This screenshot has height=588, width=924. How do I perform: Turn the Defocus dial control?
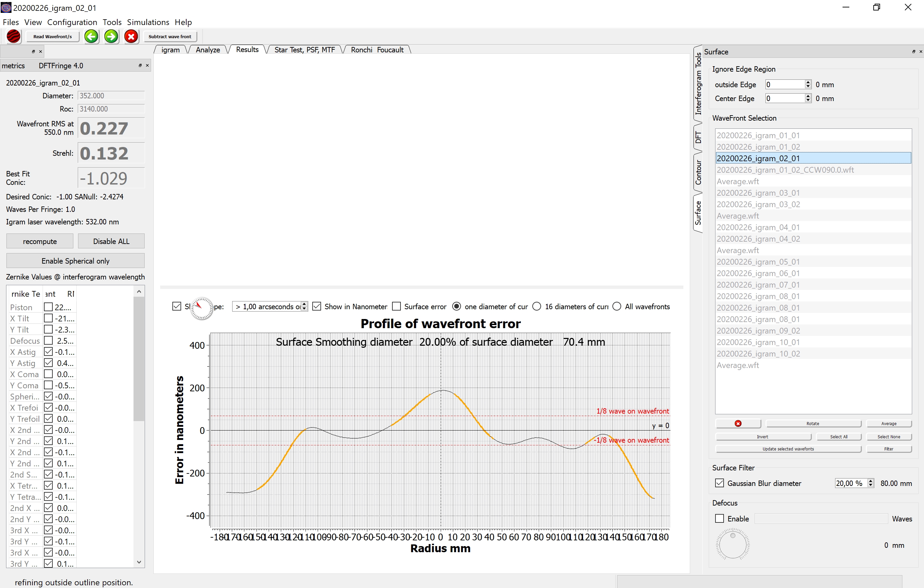(732, 544)
